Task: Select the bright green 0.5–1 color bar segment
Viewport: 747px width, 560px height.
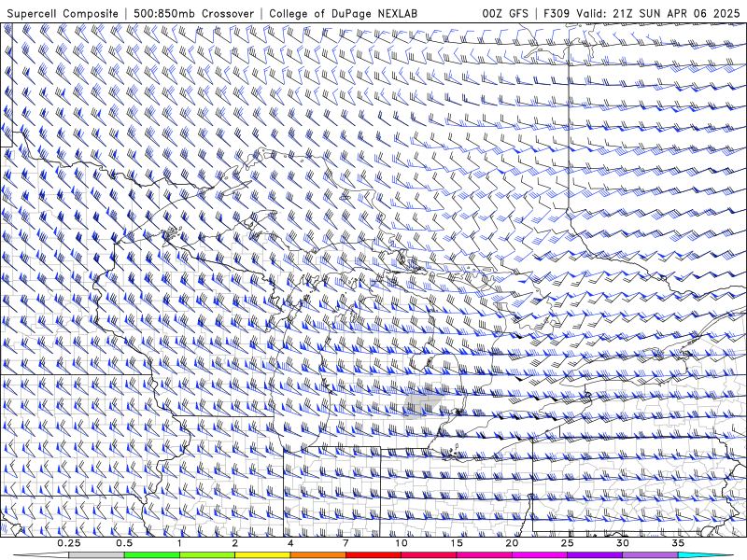Action: 152,555
